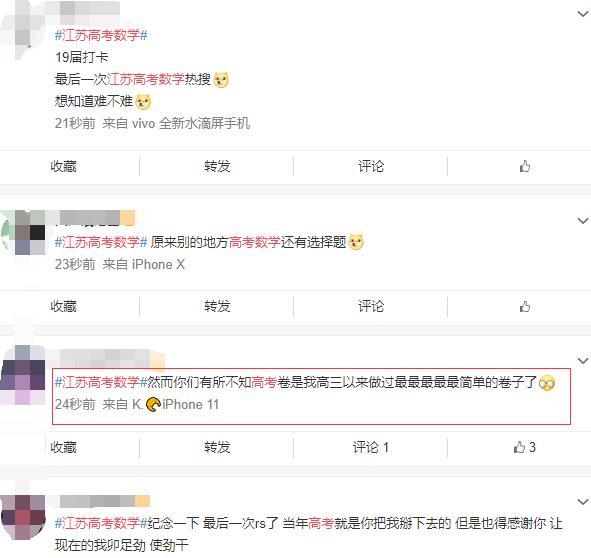Like the iPhone X user's post
Viewport: 591px width, 558px height.
coord(525,307)
